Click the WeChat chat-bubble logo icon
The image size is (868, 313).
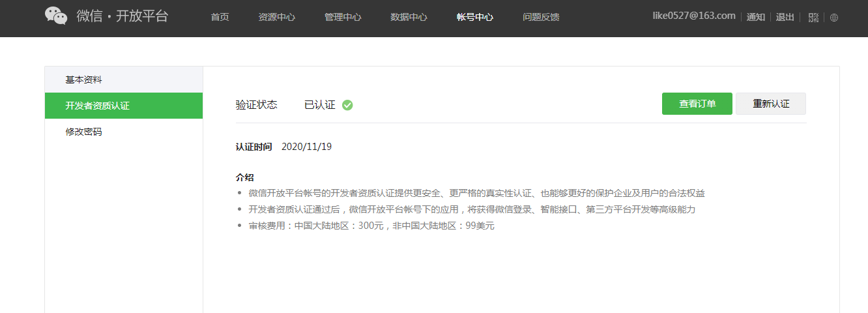point(56,16)
